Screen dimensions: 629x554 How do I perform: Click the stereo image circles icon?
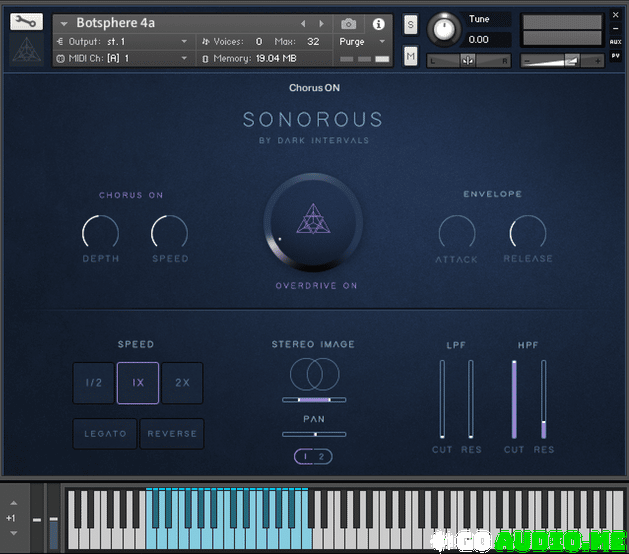click(x=314, y=375)
